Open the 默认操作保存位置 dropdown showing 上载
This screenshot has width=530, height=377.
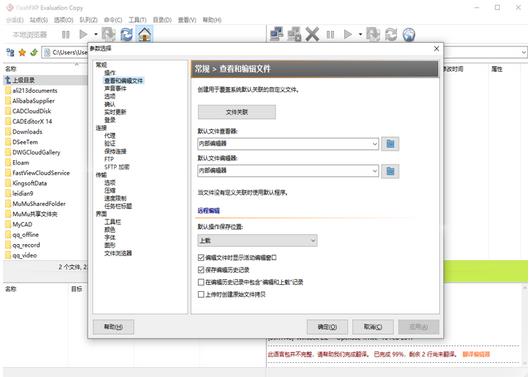tap(257, 240)
